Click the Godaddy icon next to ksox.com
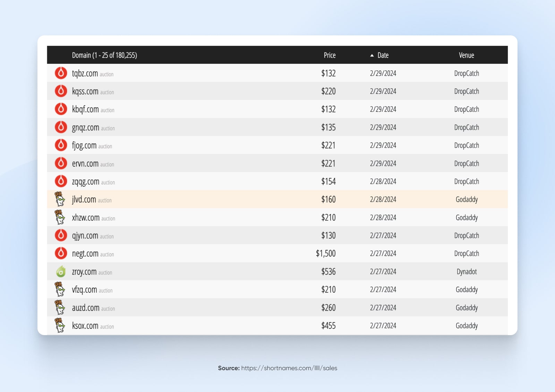 pos(61,325)
